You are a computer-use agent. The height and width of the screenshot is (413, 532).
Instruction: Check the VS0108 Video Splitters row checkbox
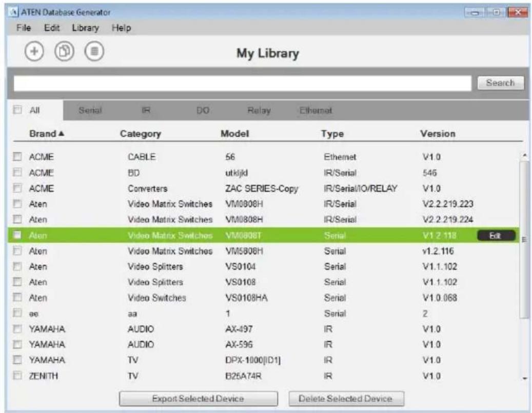click(x=17, y=282)
